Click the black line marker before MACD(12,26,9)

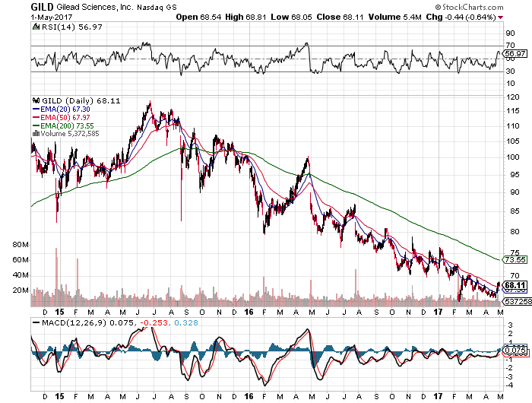pos(36,323)
